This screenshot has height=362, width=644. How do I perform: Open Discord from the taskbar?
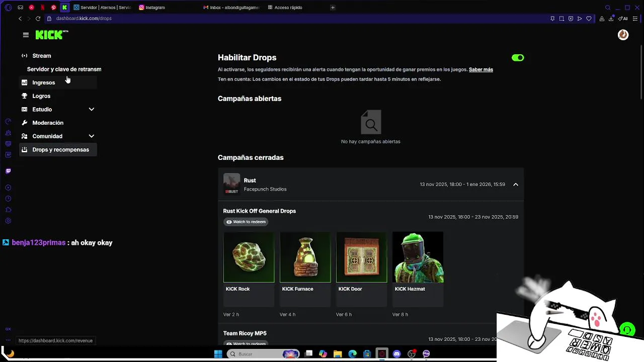pos(397,354)
